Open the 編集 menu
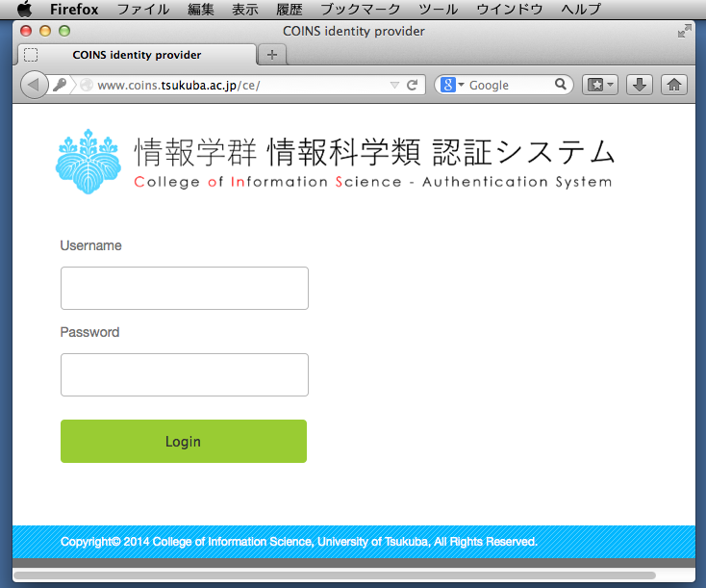 [201, 9]
